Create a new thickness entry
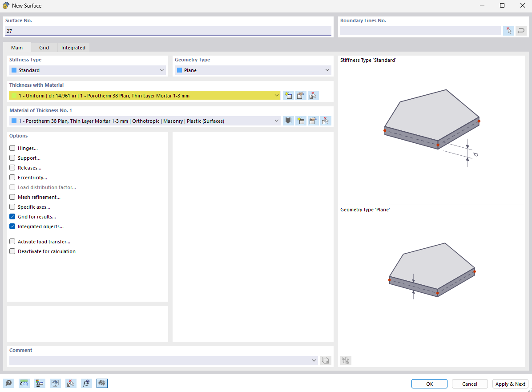 point(288,95)
